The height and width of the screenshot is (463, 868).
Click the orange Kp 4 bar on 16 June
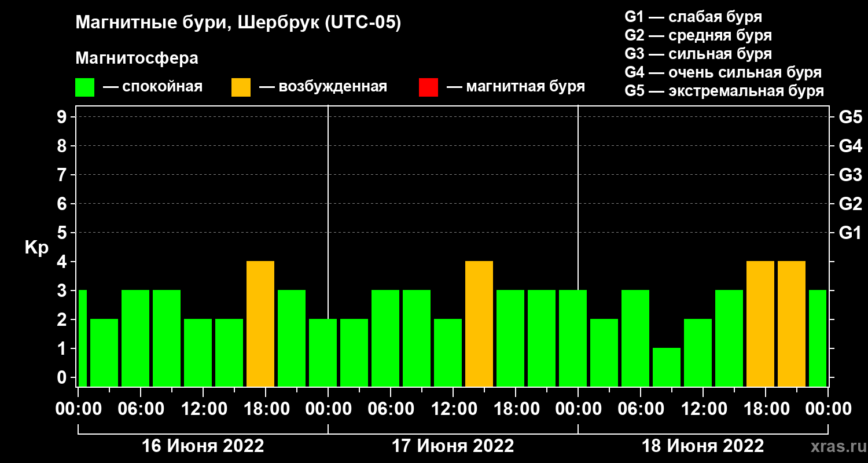(260, 324)
